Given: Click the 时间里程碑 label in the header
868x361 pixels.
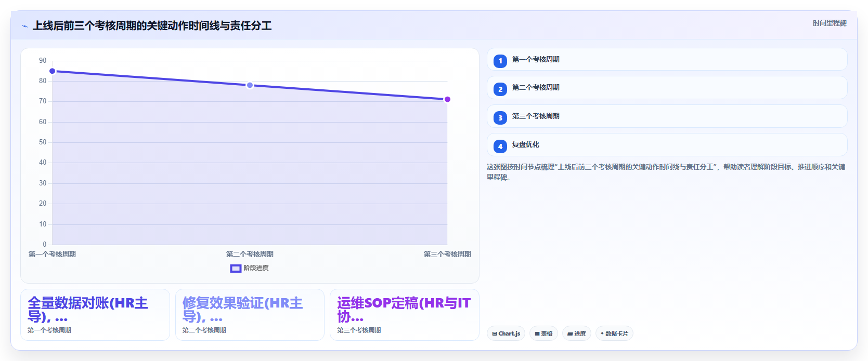Looking at the screenshot, I should tap(830, 23).
